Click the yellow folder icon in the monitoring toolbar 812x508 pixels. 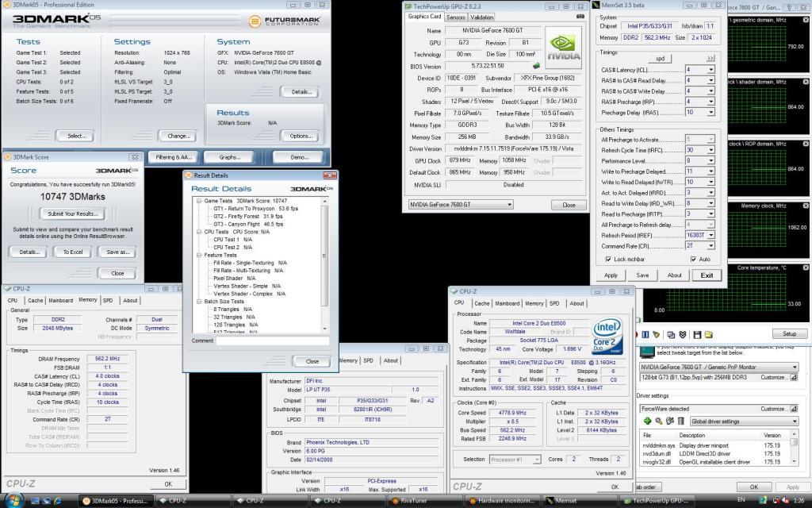(708, 335)
